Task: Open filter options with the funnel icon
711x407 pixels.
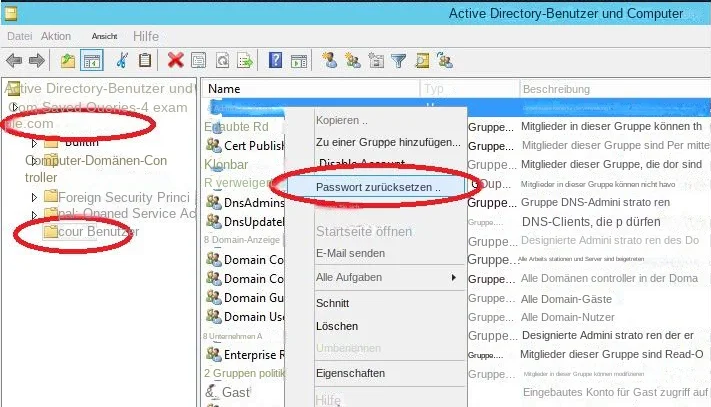Action: coord(399,61)
